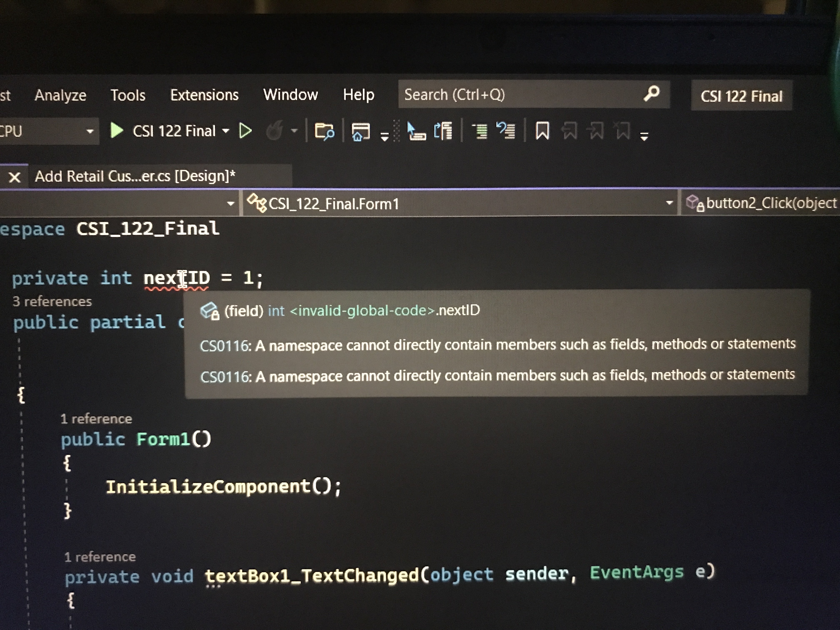The height and width of the screenshot is (630, 840).
Task: Comment out the selected lines icon
Action: point(480,131)
